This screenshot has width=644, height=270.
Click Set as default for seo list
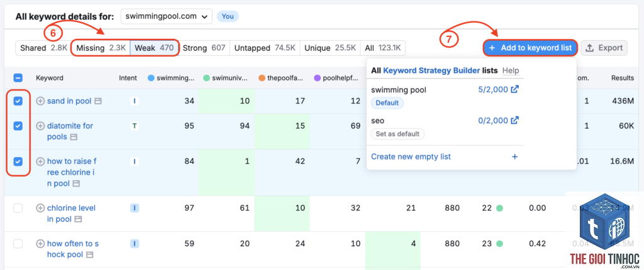[397, 134]
